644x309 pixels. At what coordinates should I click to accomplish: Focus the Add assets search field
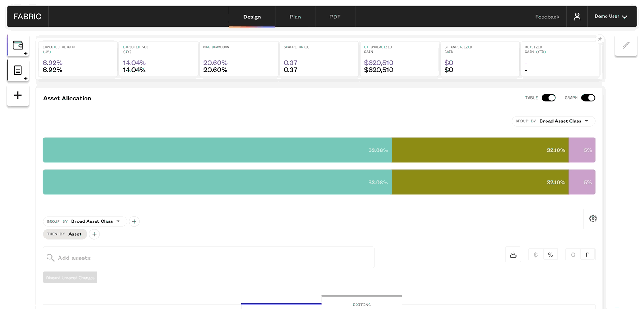[209, 258]
